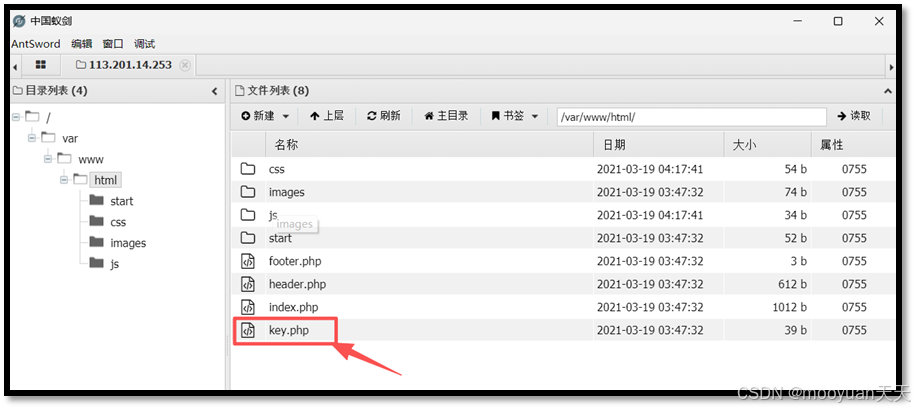Image resolution: width=915 pixels, height=409 pixels.
Task: Open the 窗口 menu
Action: (113, 44)
